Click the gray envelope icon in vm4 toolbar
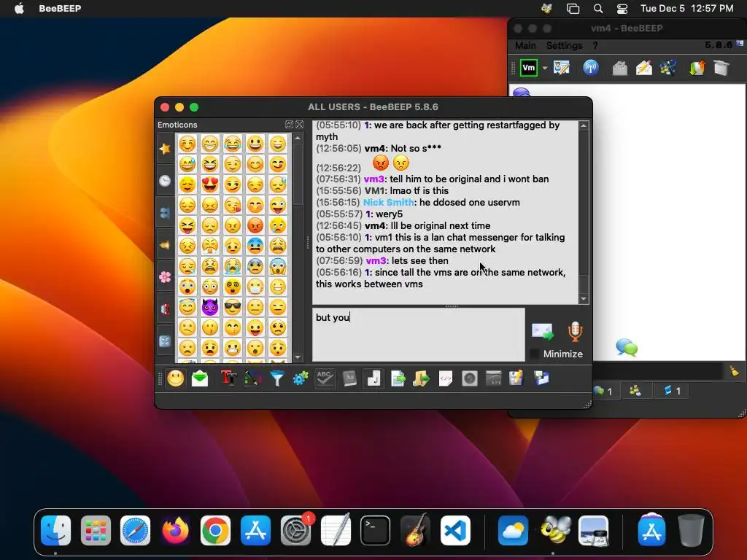747x560 pixels. 620,68
